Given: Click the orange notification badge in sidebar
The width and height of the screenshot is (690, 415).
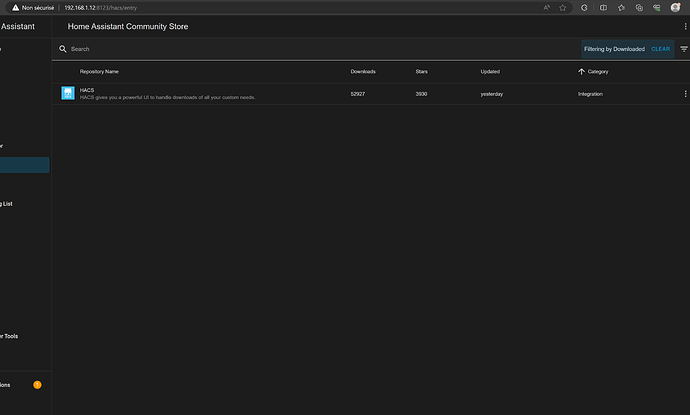Looking at the screenshot, I should [x=37, y=385].
